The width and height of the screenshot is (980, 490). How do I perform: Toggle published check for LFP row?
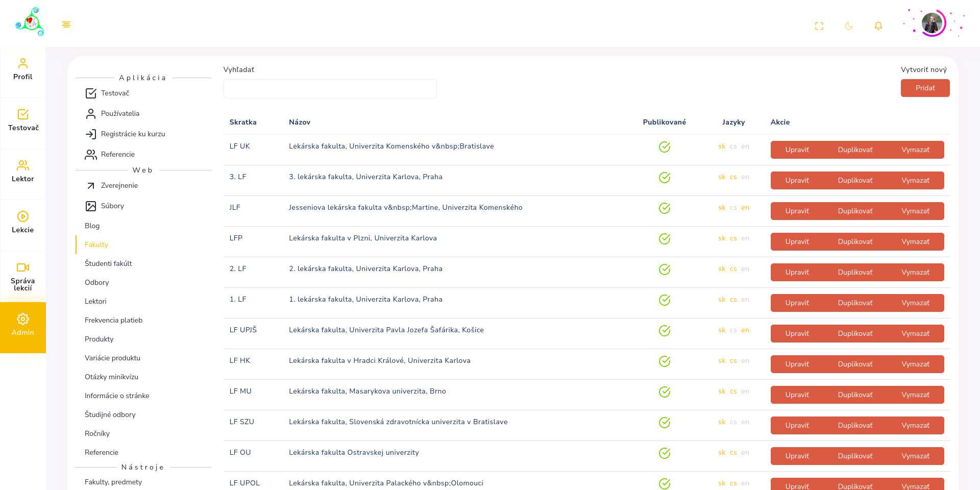[x=665, y=239]
